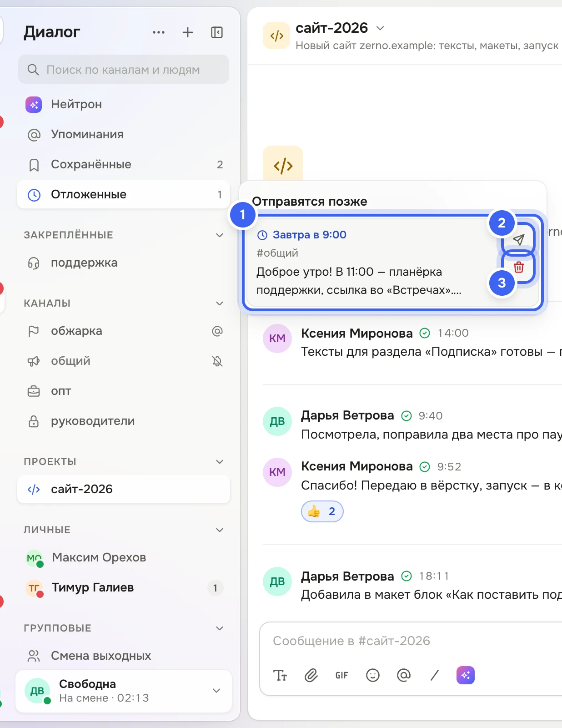Toggle text formatting with the Tт icon
The image size is (562, 728).
(280, 675)
